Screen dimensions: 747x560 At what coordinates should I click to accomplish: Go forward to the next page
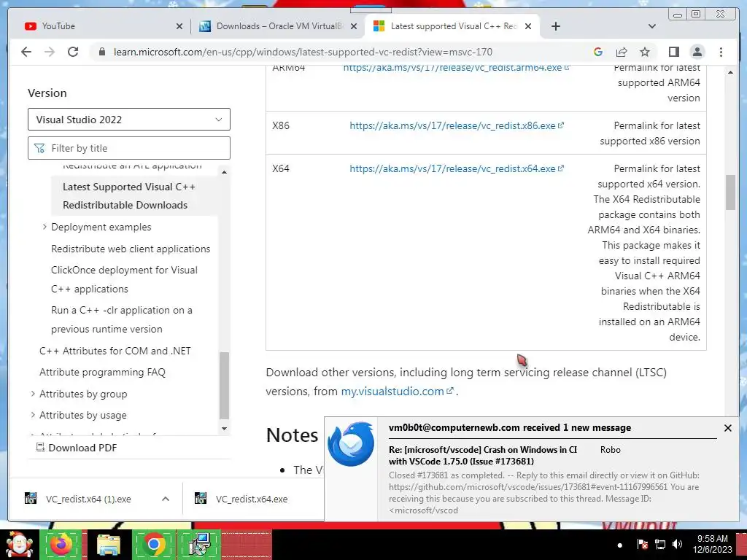[x=50, y=52]
